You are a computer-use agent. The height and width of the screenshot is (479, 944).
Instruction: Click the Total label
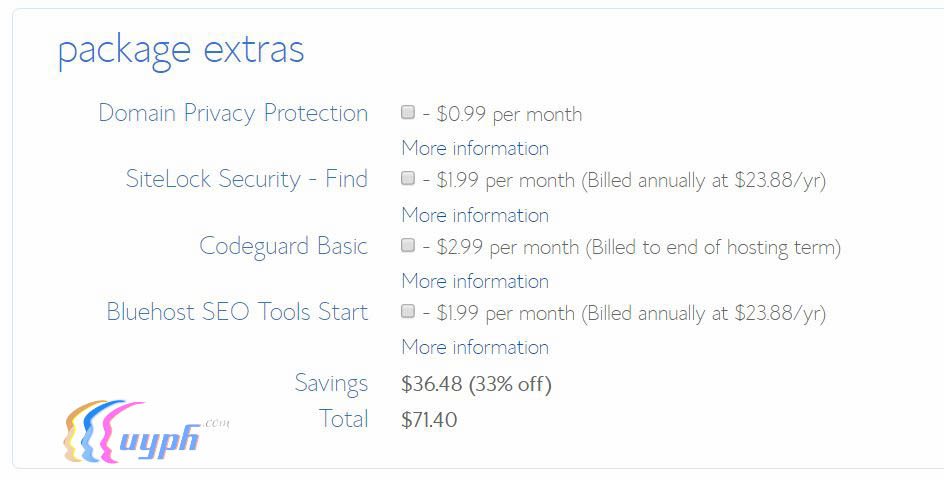click(x=343, y=419)
